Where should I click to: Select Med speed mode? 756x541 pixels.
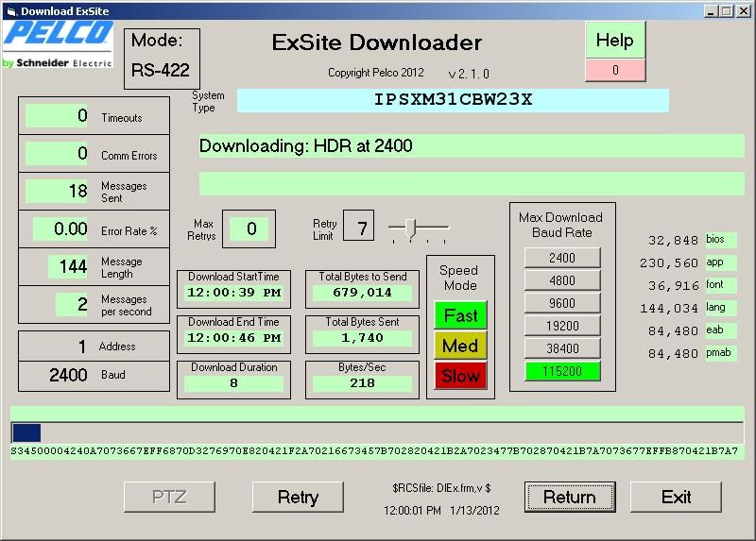point(460,346)
